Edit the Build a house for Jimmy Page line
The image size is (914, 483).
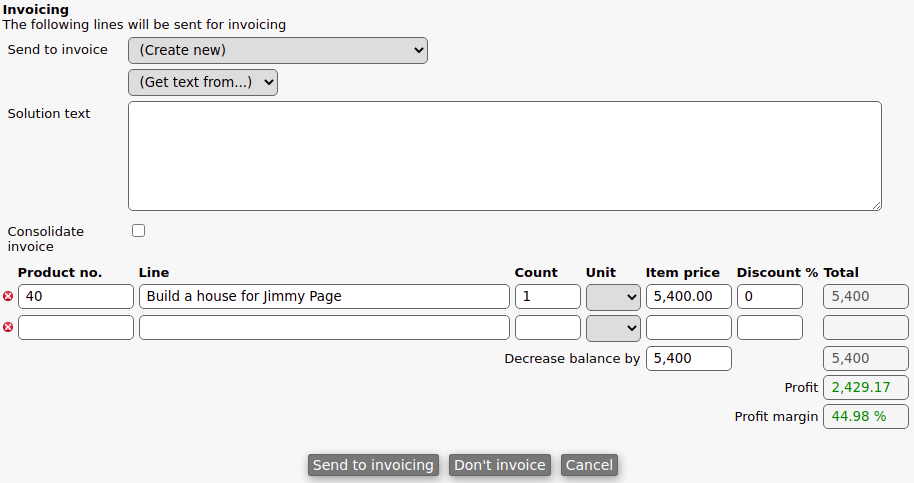(323, 296)
